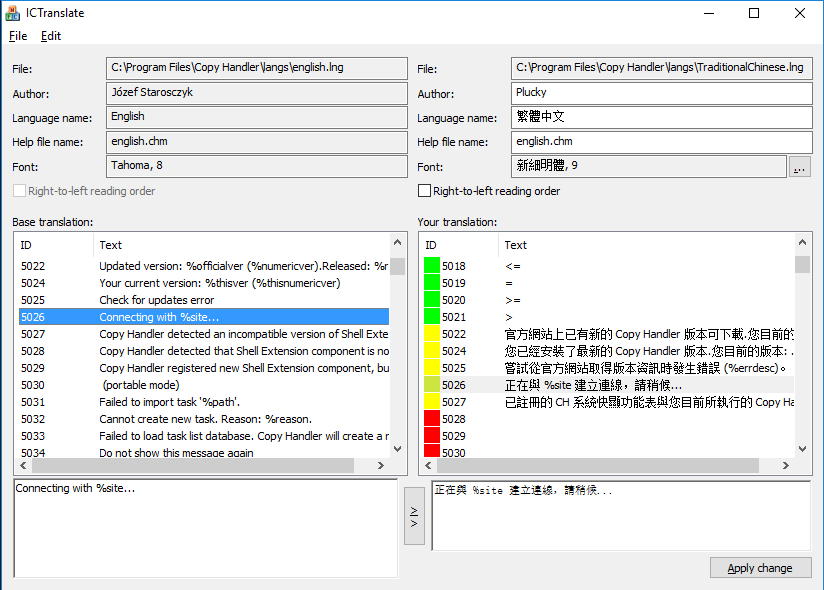
Task: Select base row 5022 Updated version
Action: pyautogui.click(x=204, y=266)
